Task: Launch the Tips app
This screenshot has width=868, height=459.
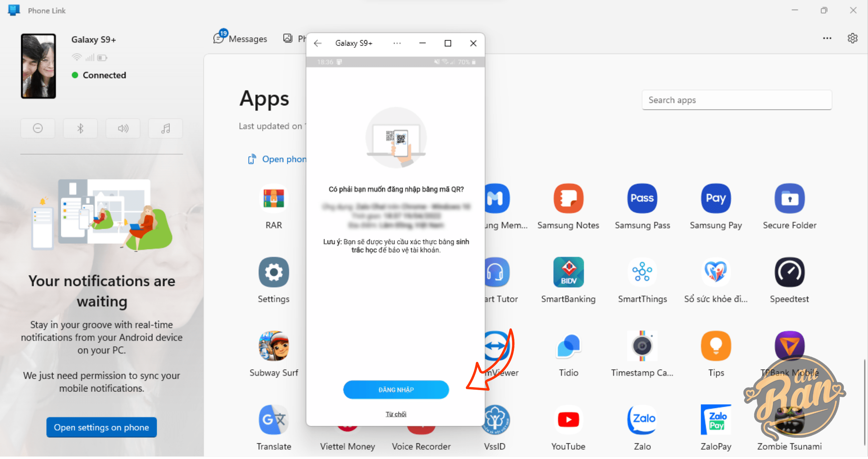Action: [716, 346]
